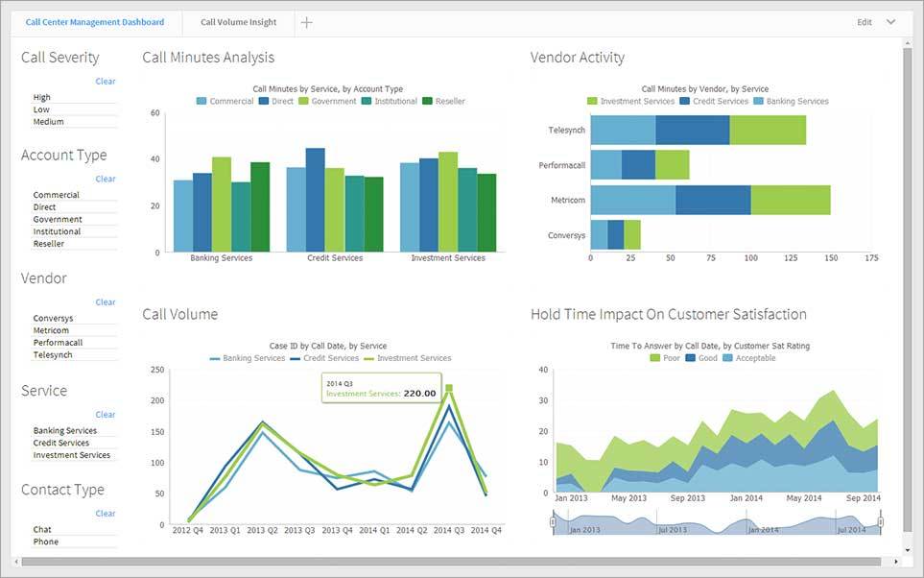This screenshot has width=924, height=578.
Task: Click Banking Services line legend in Call Volume
Action: [x=215, y=358]
